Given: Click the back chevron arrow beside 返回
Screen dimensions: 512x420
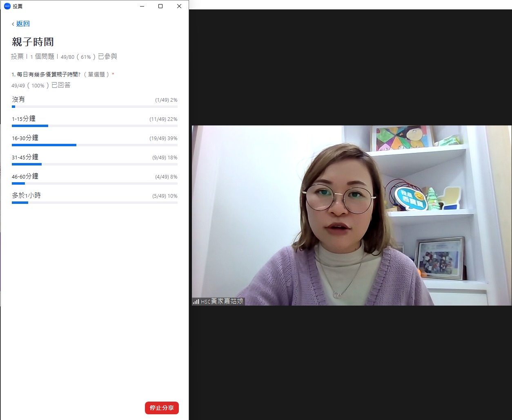Looking at the screenshot, I should point(13,24).
